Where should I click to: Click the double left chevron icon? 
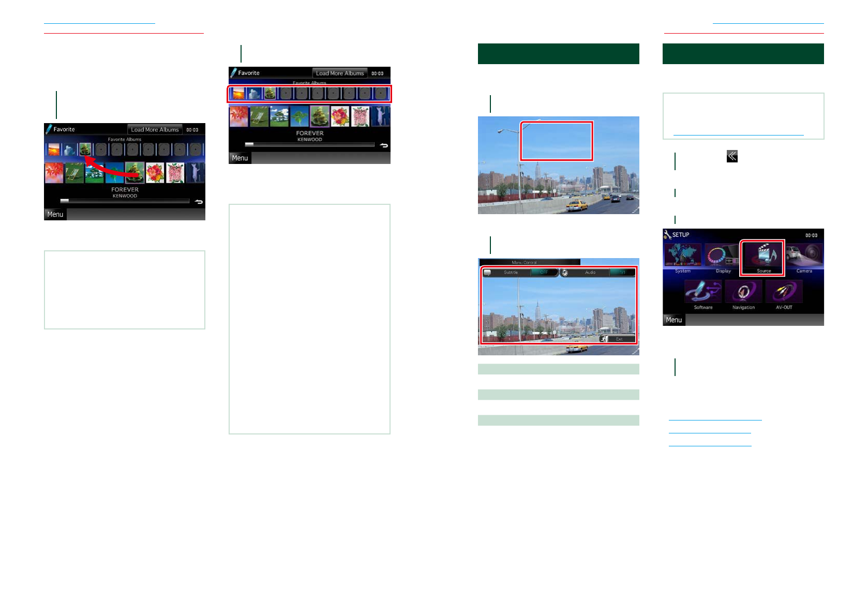732,156
